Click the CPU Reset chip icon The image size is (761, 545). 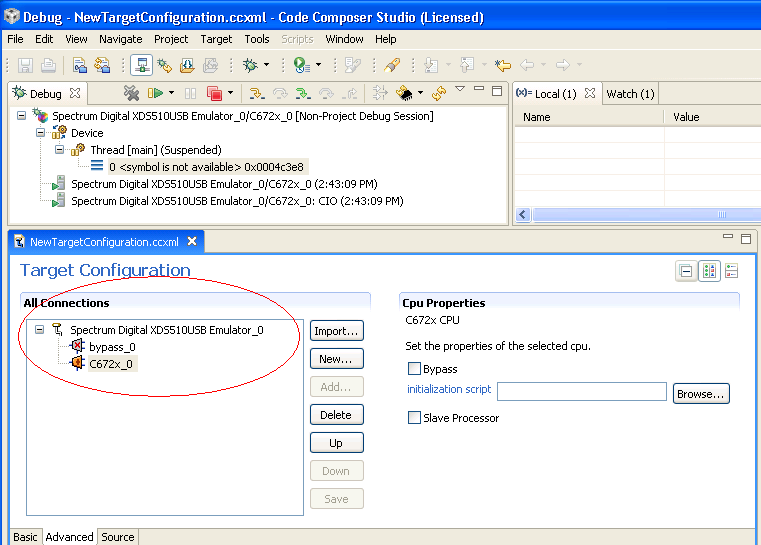(404, 93)
